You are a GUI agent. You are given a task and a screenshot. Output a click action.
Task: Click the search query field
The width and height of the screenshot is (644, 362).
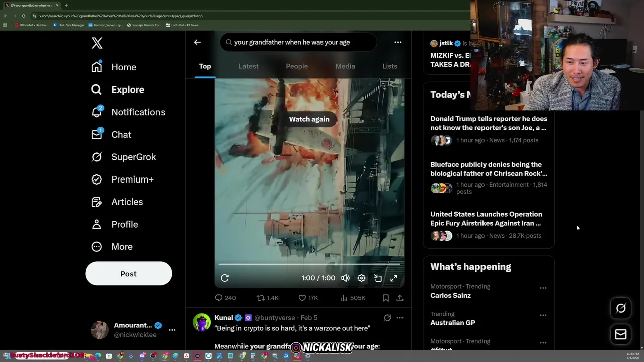(x=298, y=42)
